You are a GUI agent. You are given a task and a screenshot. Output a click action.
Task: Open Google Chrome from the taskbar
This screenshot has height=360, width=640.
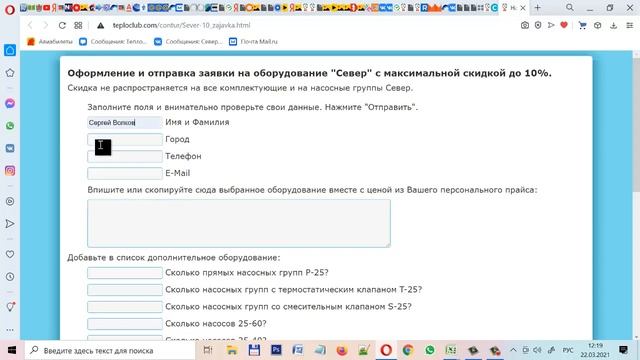407,350
